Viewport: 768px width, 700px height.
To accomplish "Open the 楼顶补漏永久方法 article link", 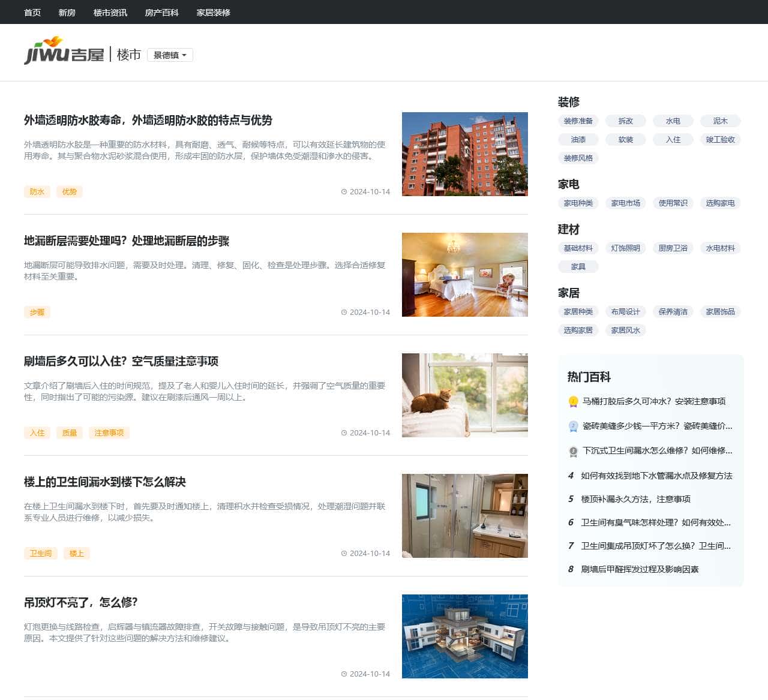I will coord(635,498).
